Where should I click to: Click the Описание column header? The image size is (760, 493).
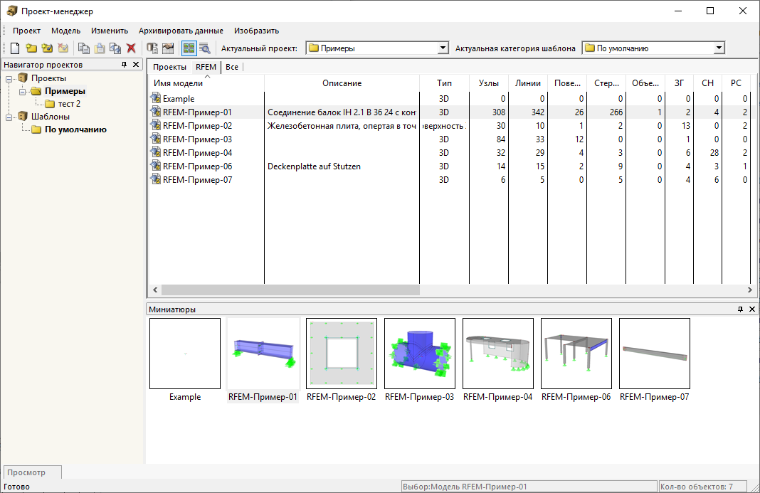click(342, 83)
